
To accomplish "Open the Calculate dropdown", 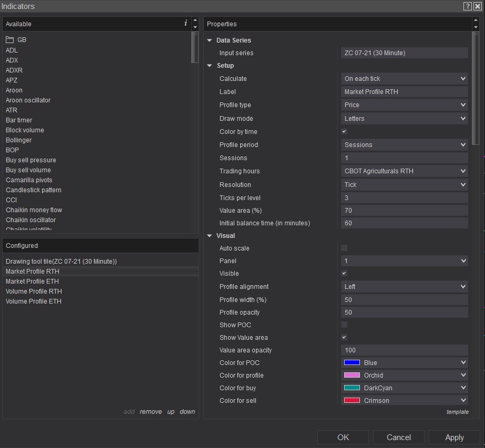I will pos(404,79).
